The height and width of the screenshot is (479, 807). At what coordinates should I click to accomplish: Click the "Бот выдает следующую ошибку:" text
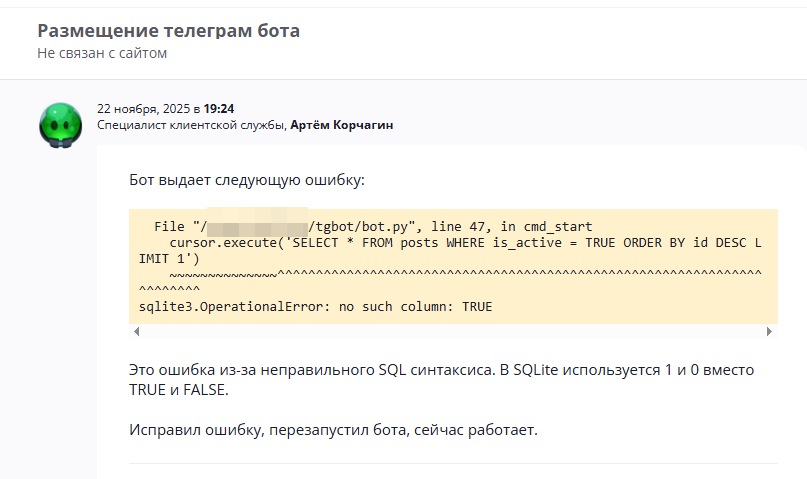(247, 181)
